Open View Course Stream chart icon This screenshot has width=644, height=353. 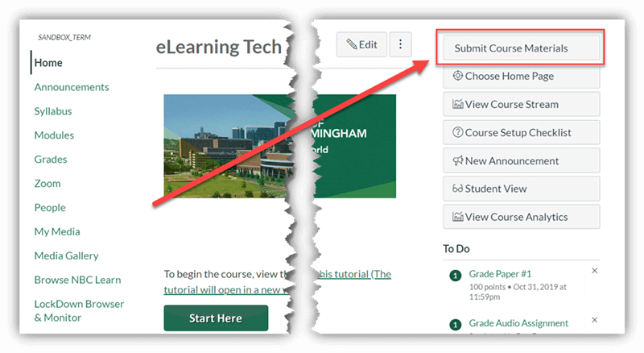tap(457, 104)
